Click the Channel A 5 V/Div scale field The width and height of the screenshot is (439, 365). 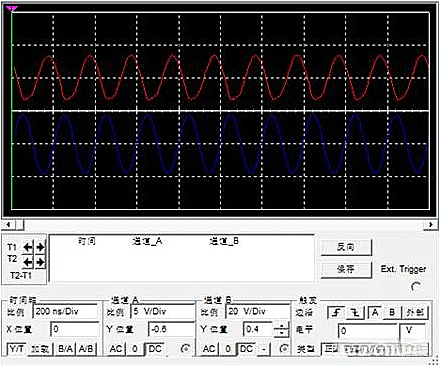163,311
